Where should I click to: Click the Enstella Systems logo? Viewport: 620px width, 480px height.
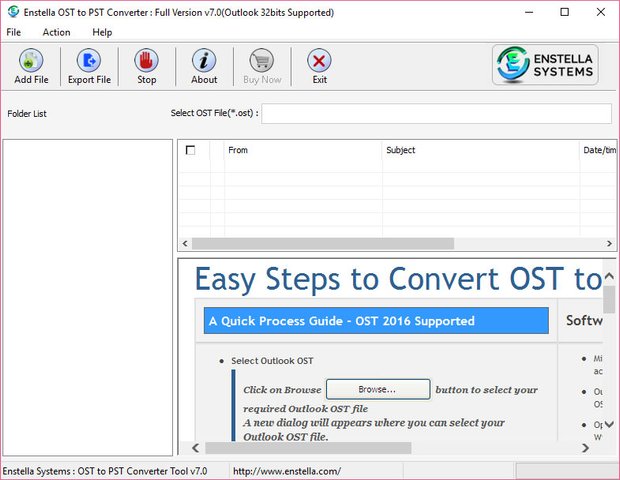point(545,65)
